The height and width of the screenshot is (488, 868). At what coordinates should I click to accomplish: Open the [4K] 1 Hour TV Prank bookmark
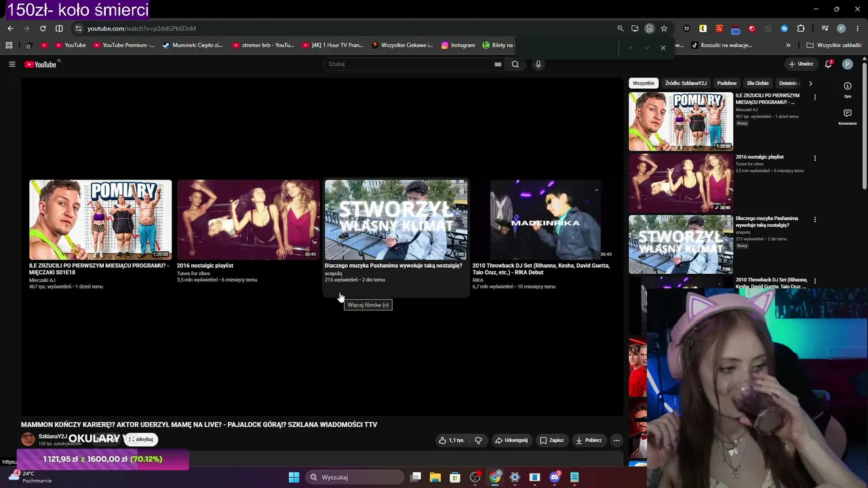pyautogui.click(x=333, y=45)
